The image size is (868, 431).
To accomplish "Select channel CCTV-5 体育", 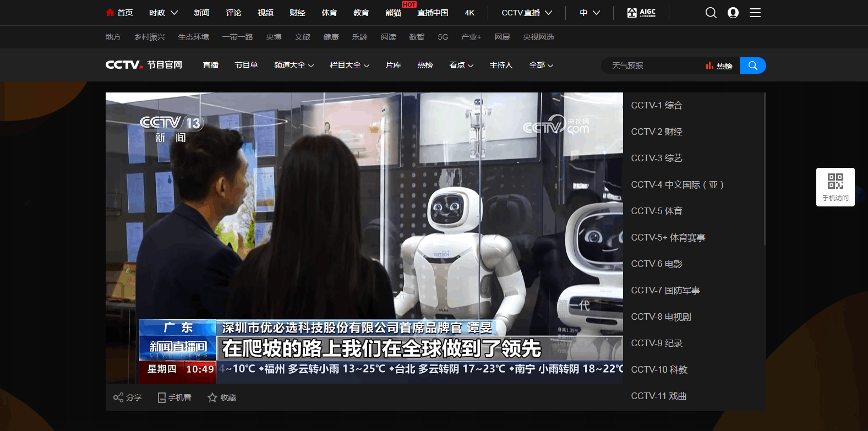I will [x=656, y=211].
